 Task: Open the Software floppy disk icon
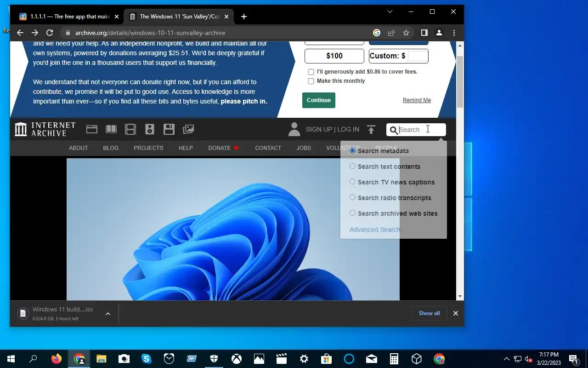[x=169, y=129]
